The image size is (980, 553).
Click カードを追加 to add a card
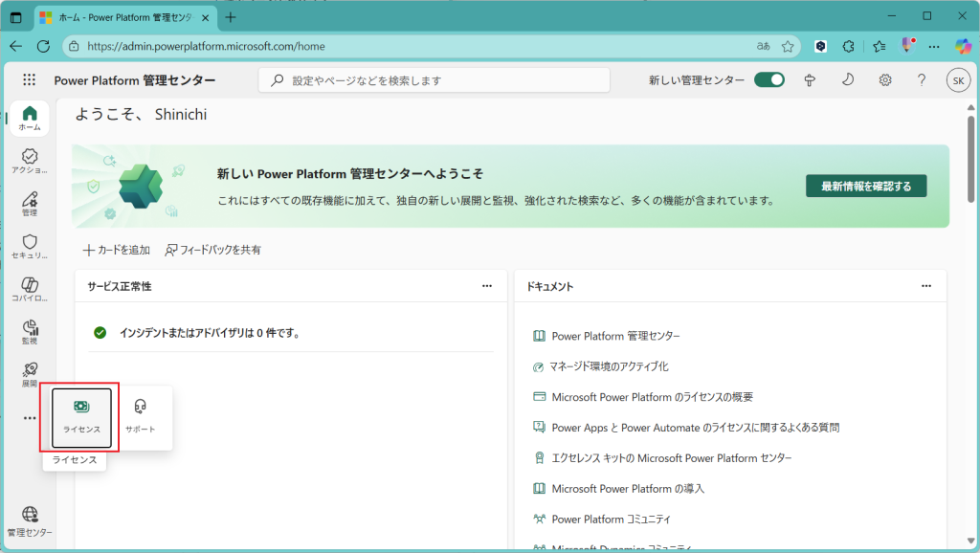[x=116, y=250]
